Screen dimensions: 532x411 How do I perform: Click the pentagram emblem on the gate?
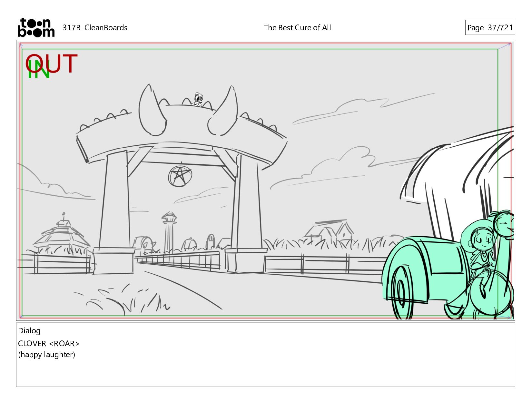[x=180, y=176]
